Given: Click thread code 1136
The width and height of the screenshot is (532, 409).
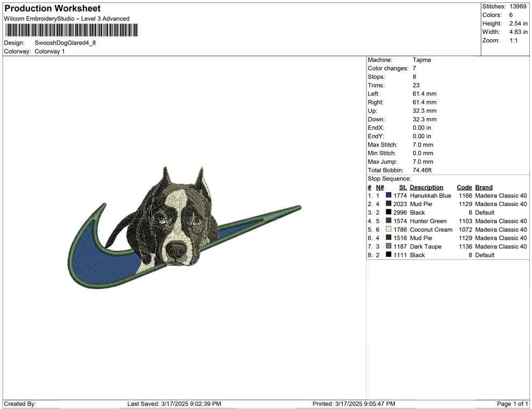Looking at the screenshot, I should (465, 246).
